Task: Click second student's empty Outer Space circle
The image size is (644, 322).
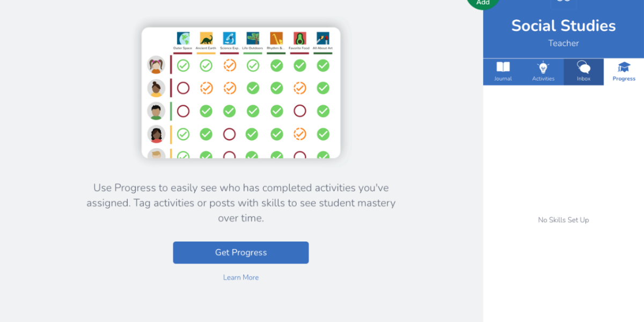Action: coord(183,88)
